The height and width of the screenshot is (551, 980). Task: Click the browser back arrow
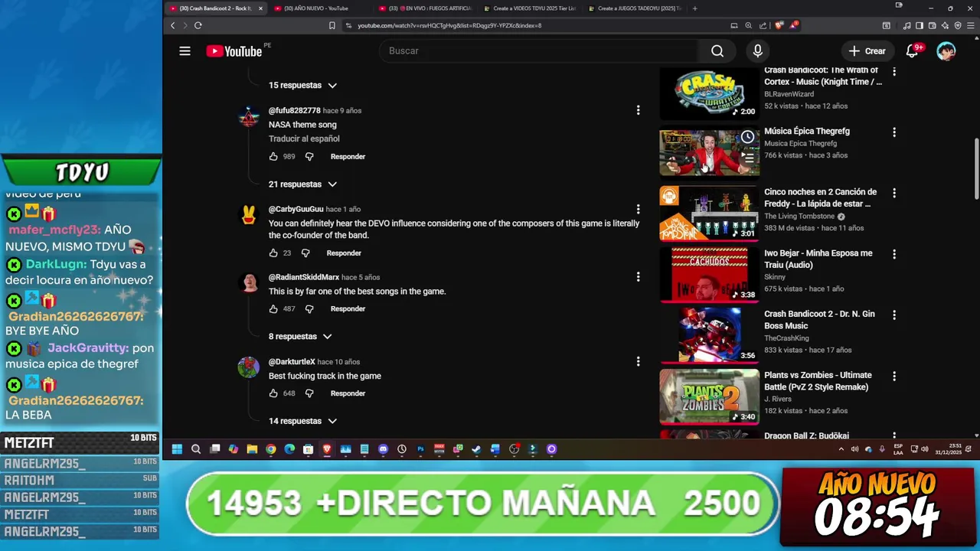coord(172,25)
